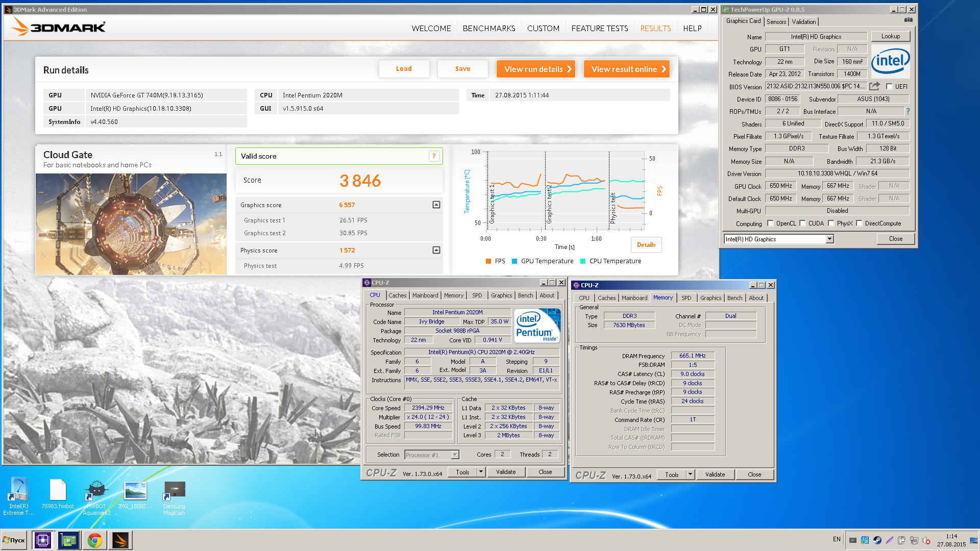
Task: Click the EN language indicator
Action: coord(837,539)
